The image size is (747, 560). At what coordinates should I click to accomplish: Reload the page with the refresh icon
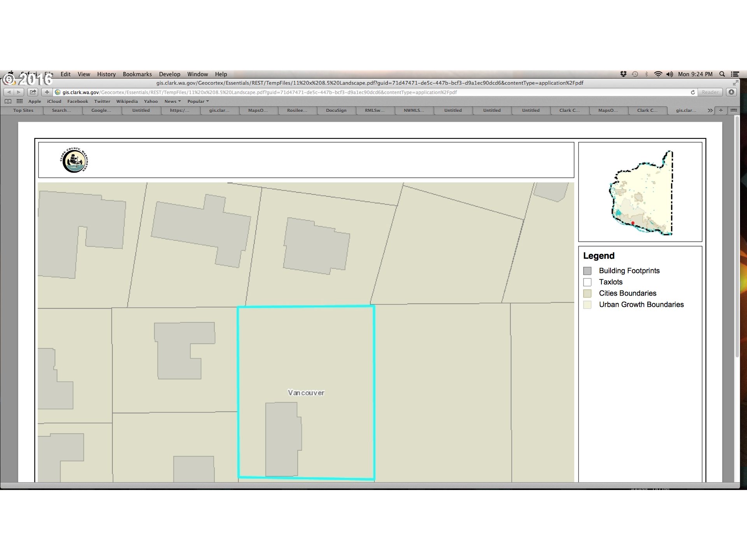(693, 92)
